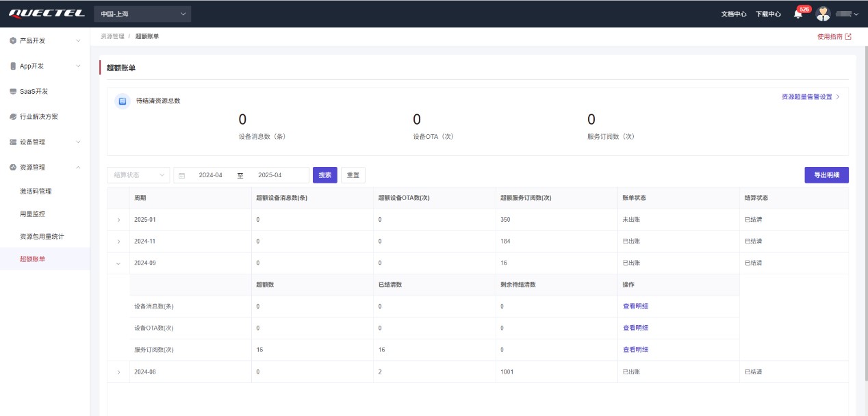View details for 服务订阅数 row
This screenshot has height=416, width=868.
[635, 350]
